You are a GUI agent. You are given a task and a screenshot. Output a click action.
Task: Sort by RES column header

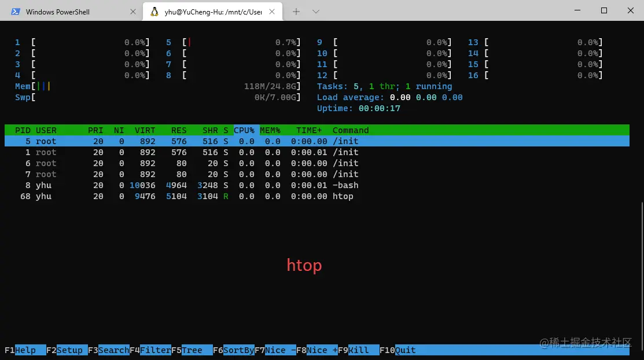click(179, 130)
